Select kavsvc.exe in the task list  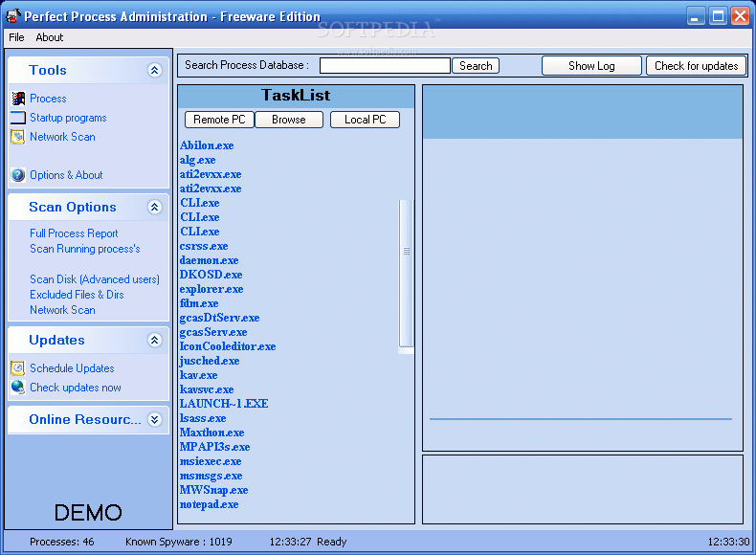coord(207,389)
